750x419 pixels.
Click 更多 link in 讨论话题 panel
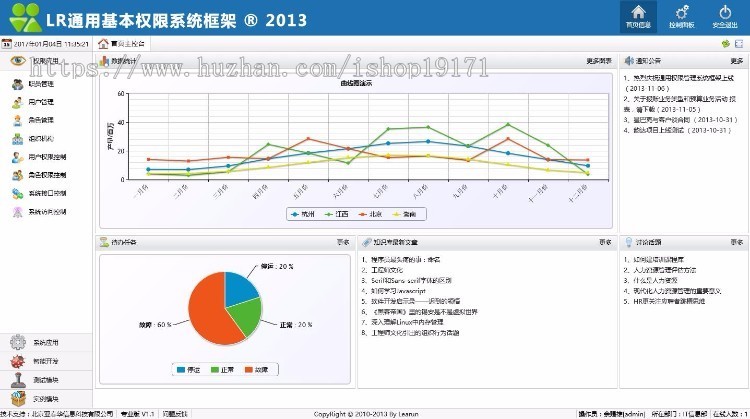tap(737, 243)
